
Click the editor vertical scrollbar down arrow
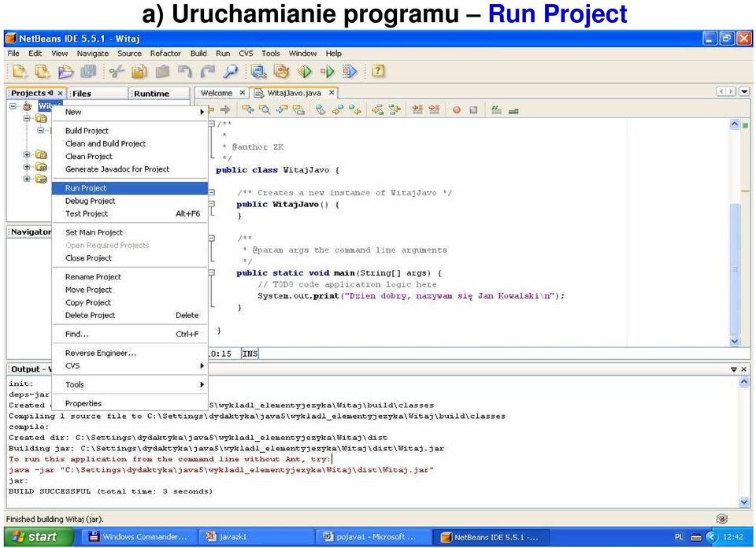click(x=734, y=341)
